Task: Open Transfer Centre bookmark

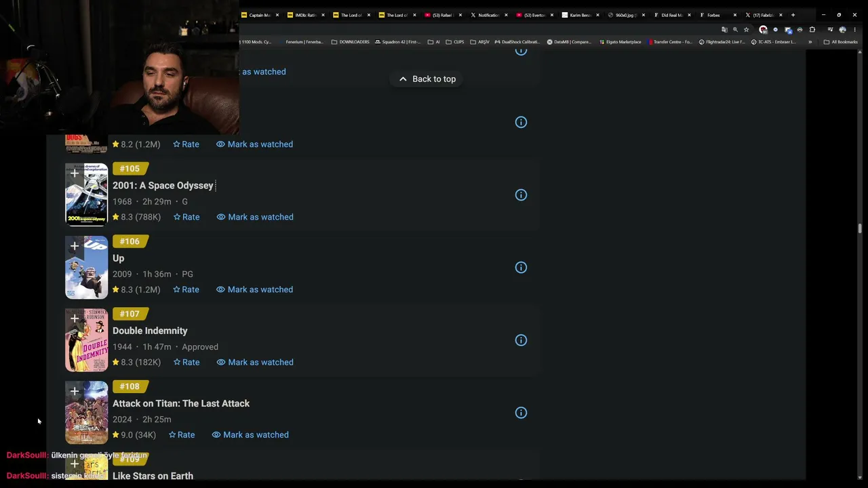Action: coord(670,42)
